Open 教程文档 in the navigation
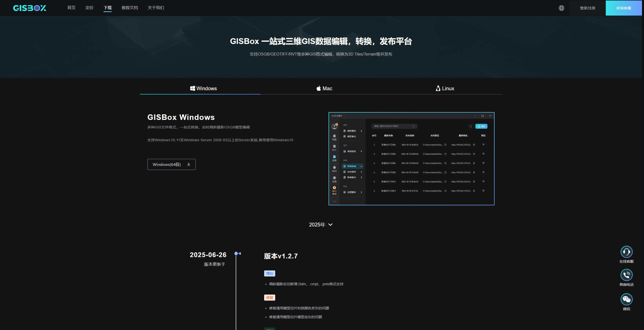This screenshot has height=330, width=644. click(x=130, y=8)
